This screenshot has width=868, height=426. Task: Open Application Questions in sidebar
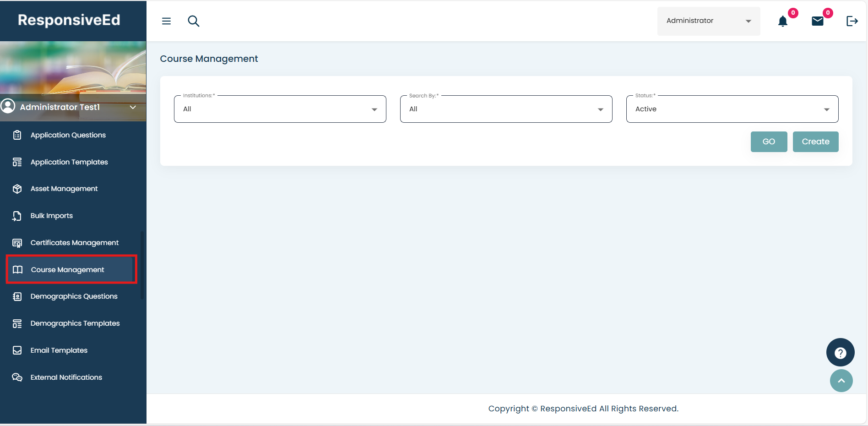(68, 135)
